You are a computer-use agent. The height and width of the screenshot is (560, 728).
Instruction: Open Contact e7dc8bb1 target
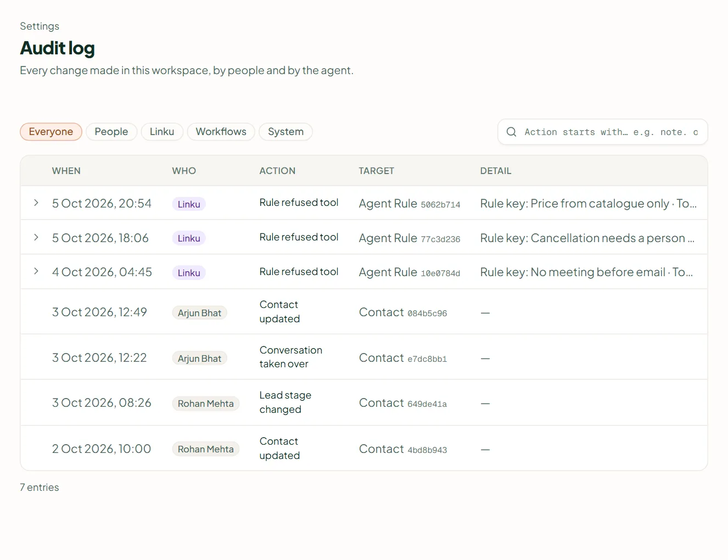(403, 358)
